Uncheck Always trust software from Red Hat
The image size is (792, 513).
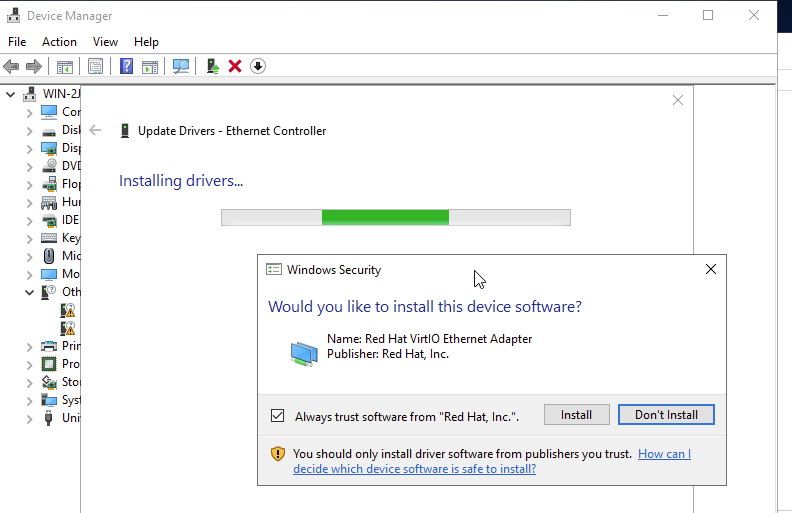click(x=278, y=416)
